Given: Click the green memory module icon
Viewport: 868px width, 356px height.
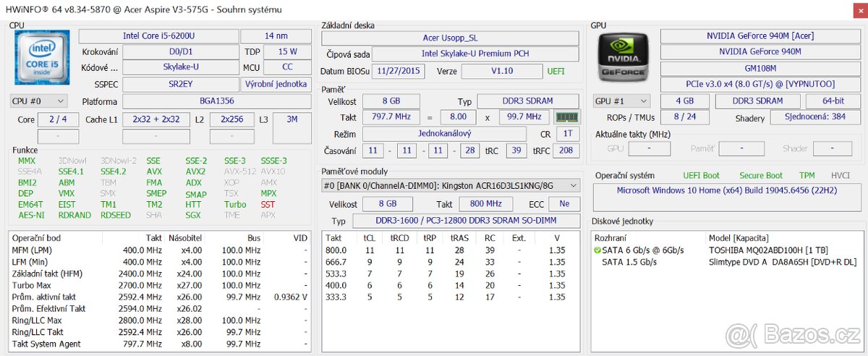Looking at the screenshot, I should [566, 117].
